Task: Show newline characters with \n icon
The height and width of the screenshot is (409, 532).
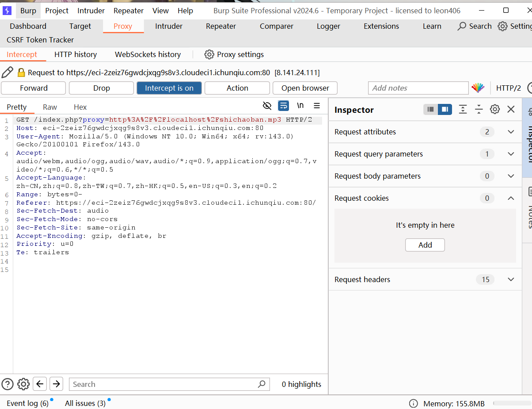Action: coord(300,106)
